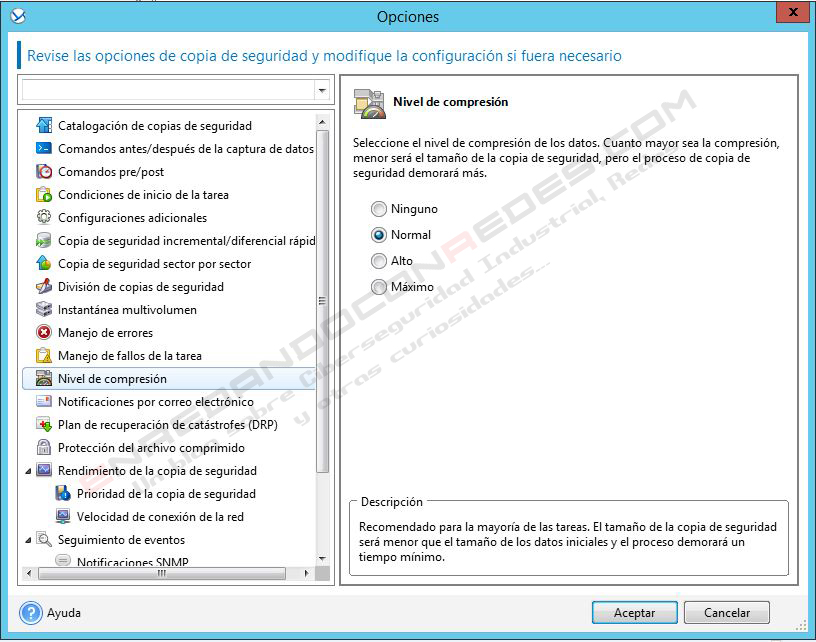The image size is (816, 642).
Task: Click the search input field above the list
Action: [x=167, y=90]
